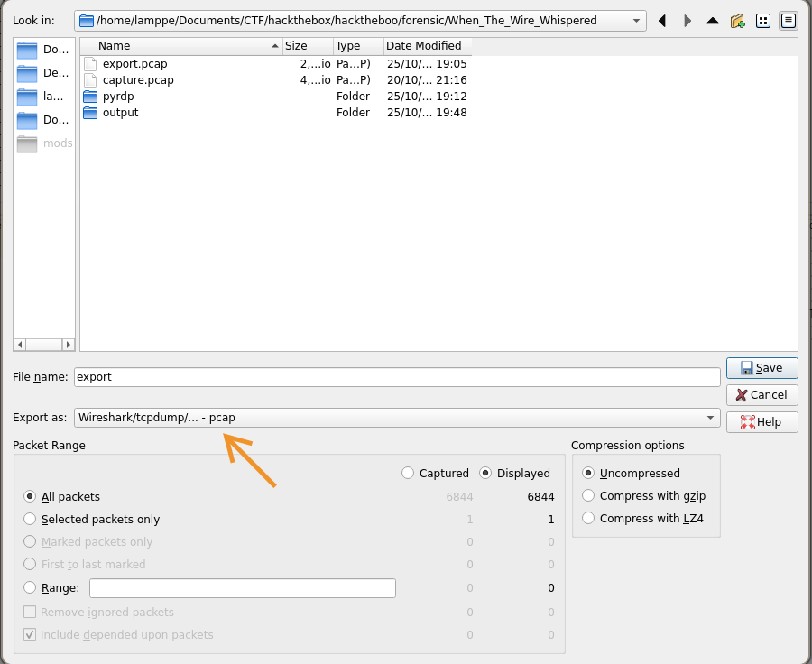Switch to icon view mode
This screenshot has width=812, height=664.
pos(762,20)
